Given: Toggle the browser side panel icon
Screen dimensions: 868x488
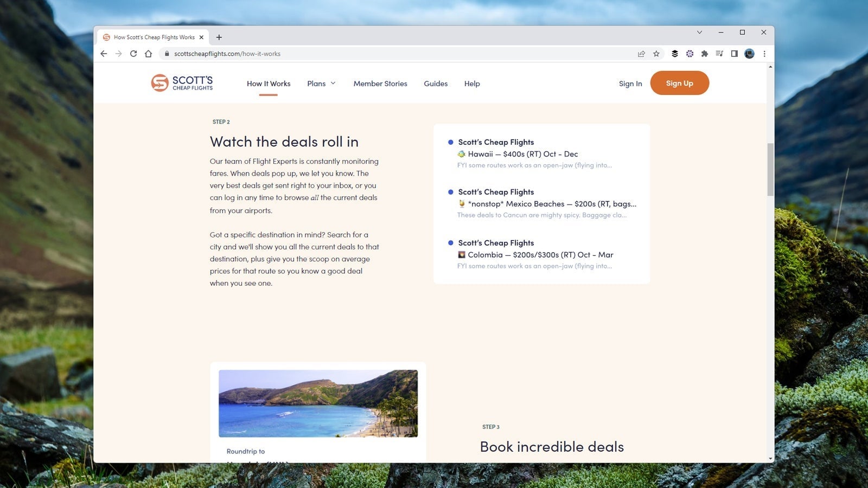Looking at the screenshot, I should pyautogui.click(x=734, y=54).
